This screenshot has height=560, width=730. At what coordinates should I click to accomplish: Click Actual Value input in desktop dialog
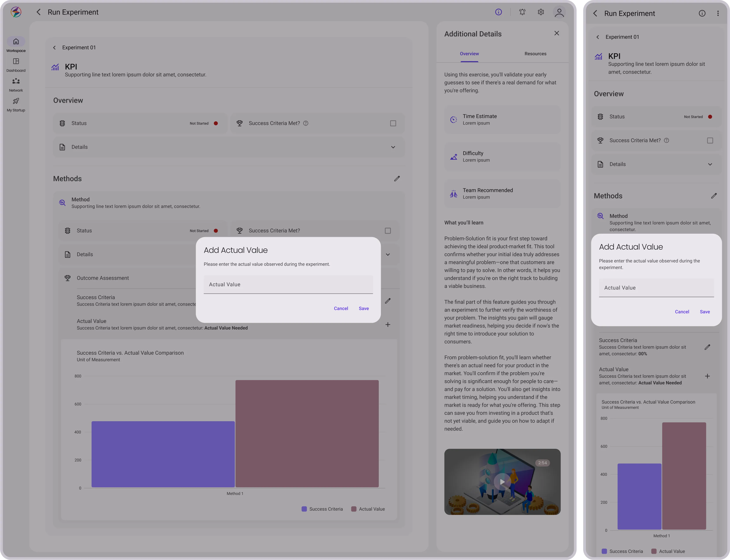[288, 284]
